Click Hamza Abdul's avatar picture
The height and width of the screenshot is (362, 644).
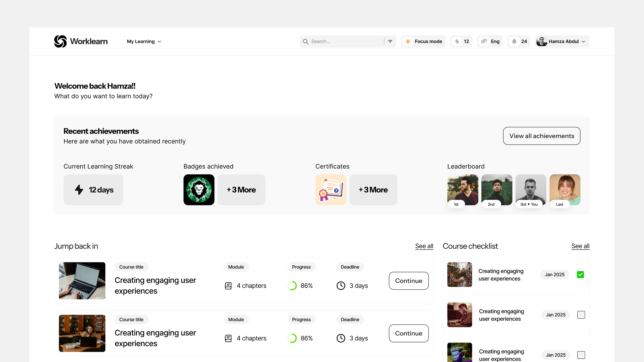[541, 41]
